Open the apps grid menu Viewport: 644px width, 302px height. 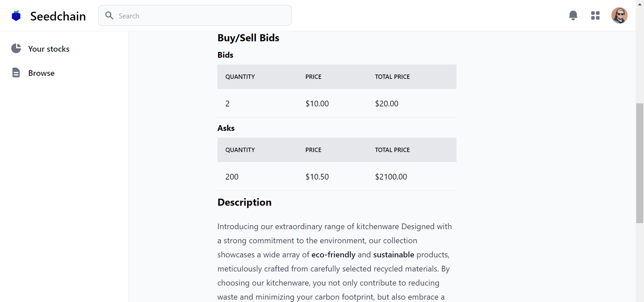[x=595, y=15]
